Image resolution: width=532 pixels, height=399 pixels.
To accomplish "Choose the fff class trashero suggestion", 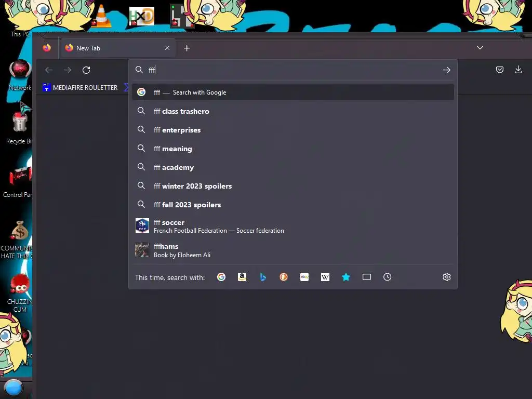I will coord(293,111).
